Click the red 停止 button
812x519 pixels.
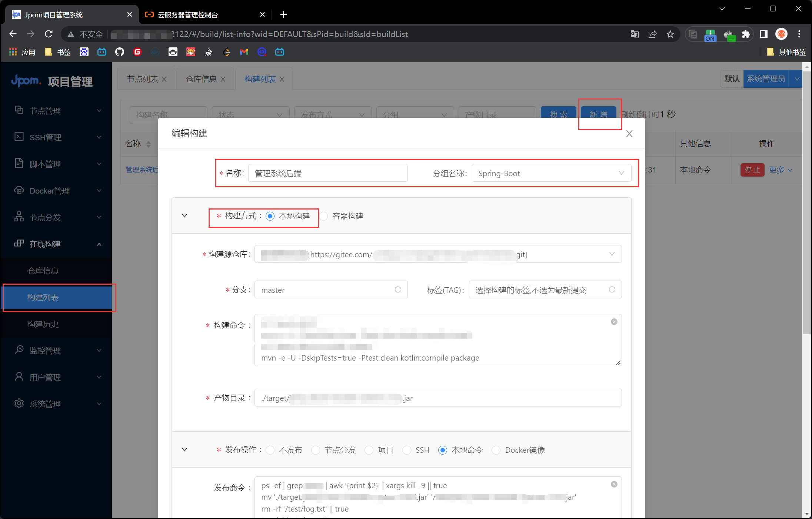[x=752, y=170]
